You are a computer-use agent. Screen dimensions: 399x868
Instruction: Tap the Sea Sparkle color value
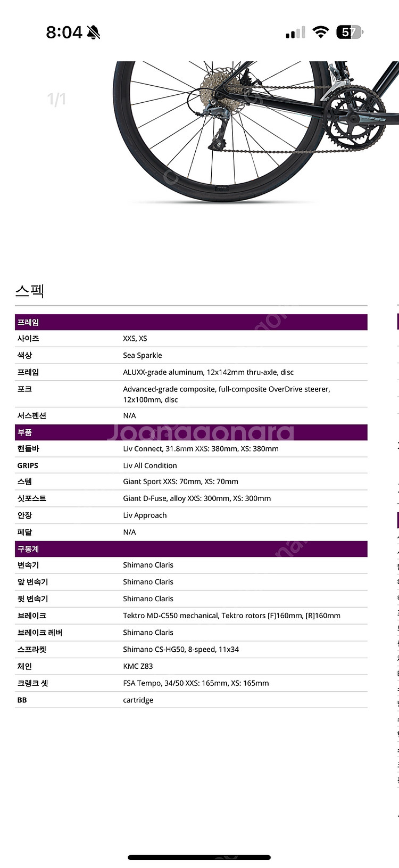tap(143, 355)
